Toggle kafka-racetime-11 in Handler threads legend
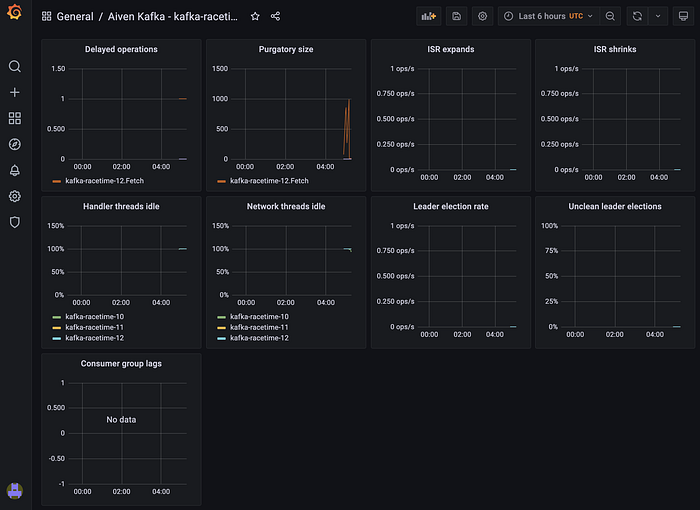The width and height of the screenshot is (700, 510). [x=95, y=327]
